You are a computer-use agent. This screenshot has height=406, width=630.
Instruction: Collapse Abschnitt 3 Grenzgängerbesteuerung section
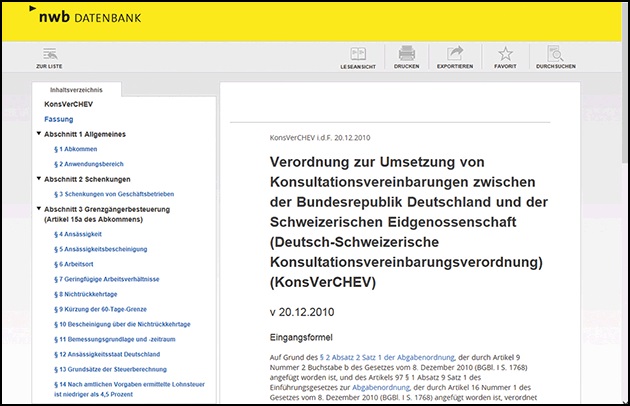(38, 209)
